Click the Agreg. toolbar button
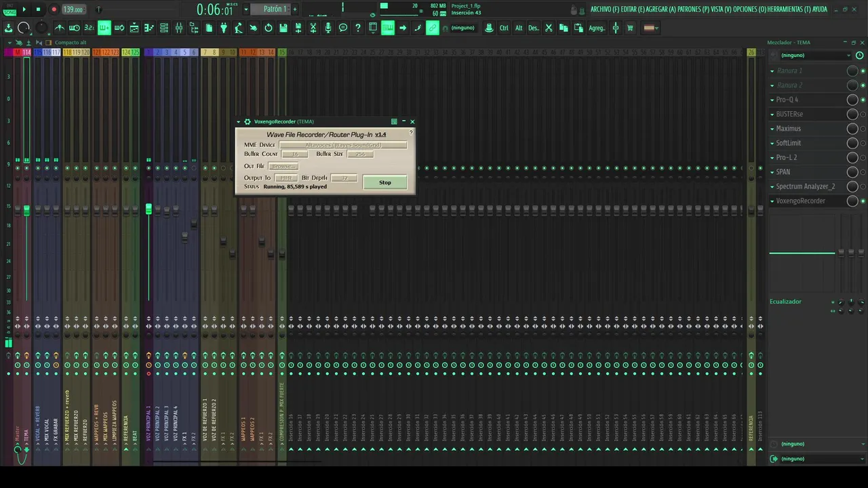The height and width of the screenshot is (488, 868). [597, 28]
